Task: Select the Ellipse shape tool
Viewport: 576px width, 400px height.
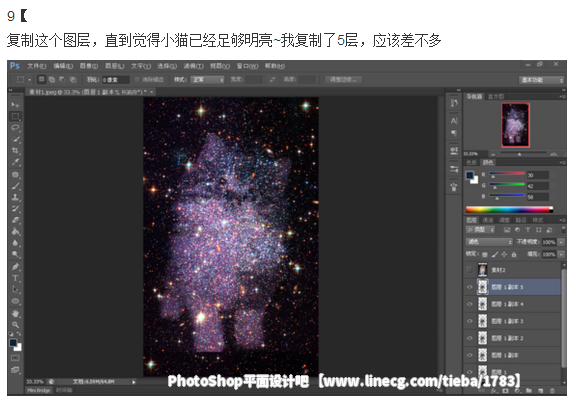Action: (x=15, y=301)
